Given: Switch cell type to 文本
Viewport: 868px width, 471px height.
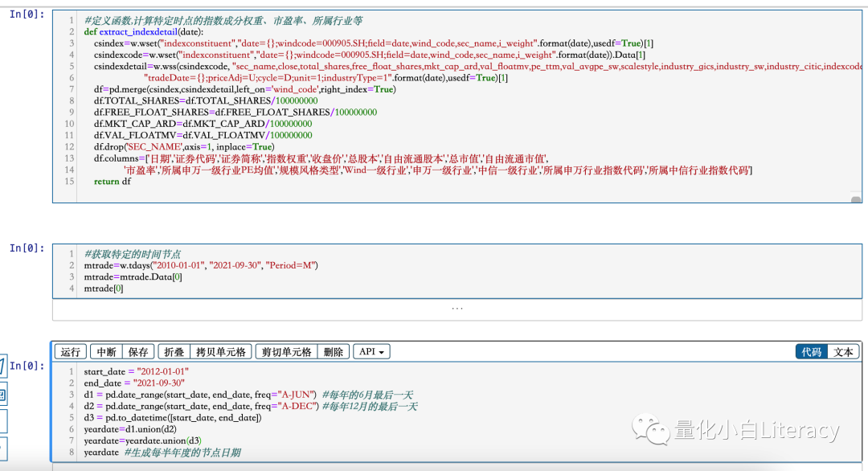Looking at the screenshot, I should [843, 352].
